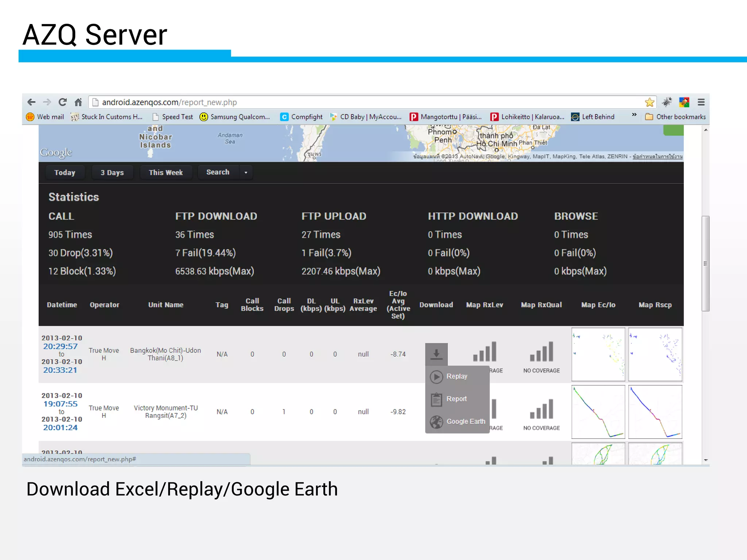Open the Other bookmarks folder
Screen dimensions: 747x560
coord(676,117)
